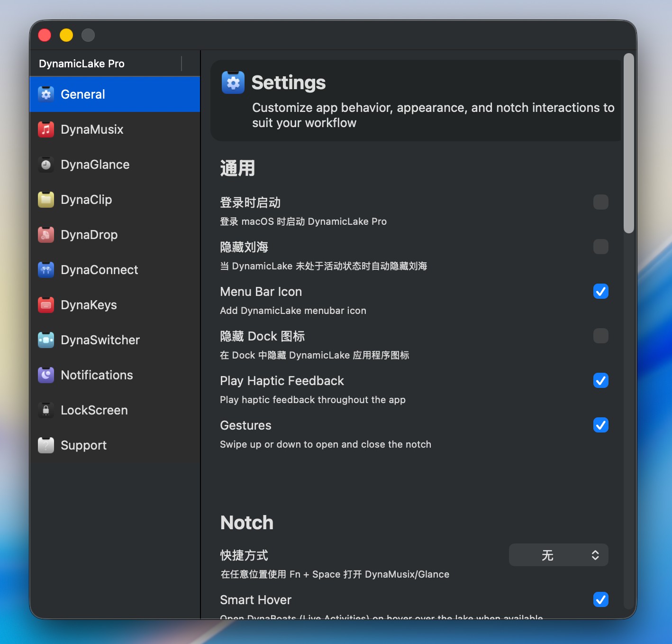This screenshot has height=644, width=672.
Task: Click the DynaMusix music note icon
Action: pos(46,129)
